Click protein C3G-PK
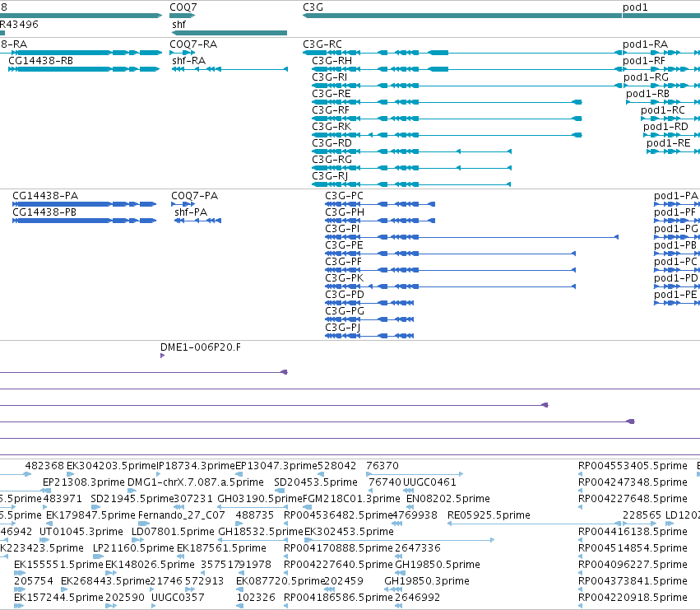Screen dimensions: 700x610 (344, 278)
